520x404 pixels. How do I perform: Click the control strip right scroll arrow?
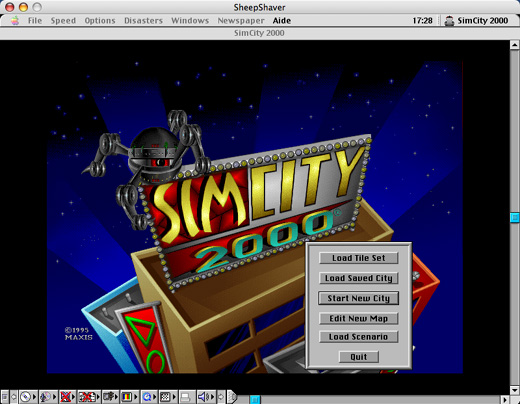tap(221, 397)
